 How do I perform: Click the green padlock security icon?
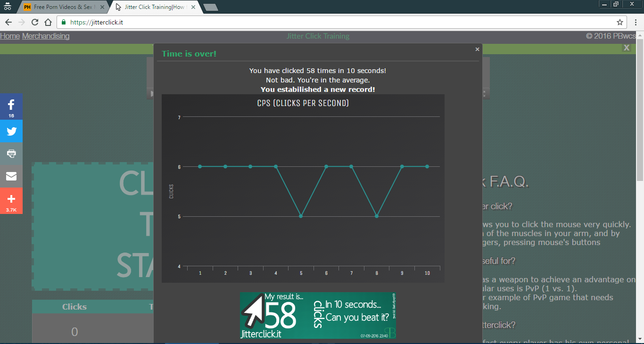pyautogui.click(x=64, y=22)
